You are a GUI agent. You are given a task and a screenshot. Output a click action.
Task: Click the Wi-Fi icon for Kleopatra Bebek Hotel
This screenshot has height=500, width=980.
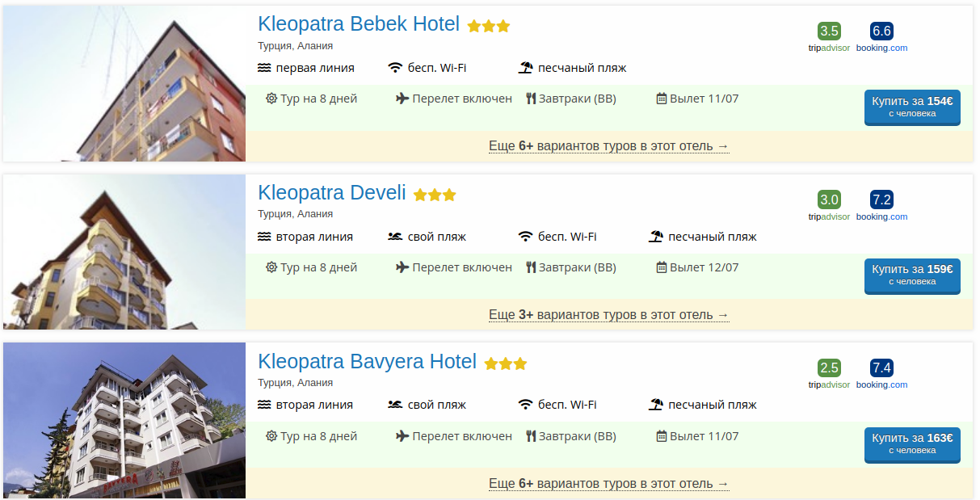coord(395,68)
